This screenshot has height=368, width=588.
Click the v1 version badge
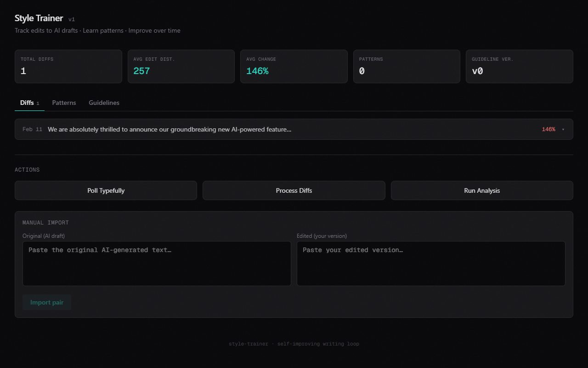pos(72,19)
